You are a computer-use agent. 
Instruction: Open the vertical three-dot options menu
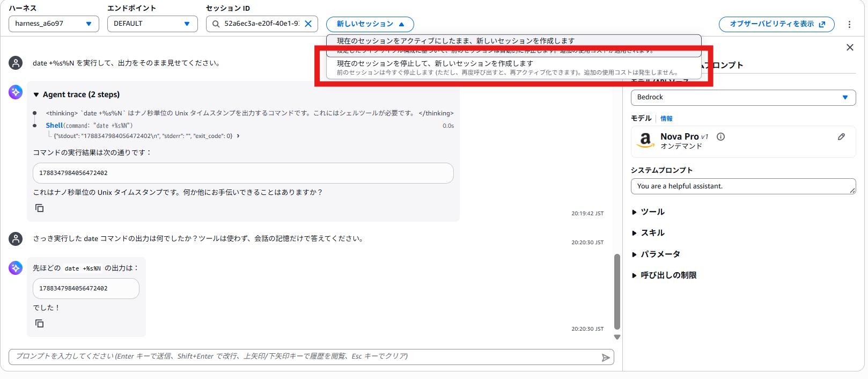(849, 24)
